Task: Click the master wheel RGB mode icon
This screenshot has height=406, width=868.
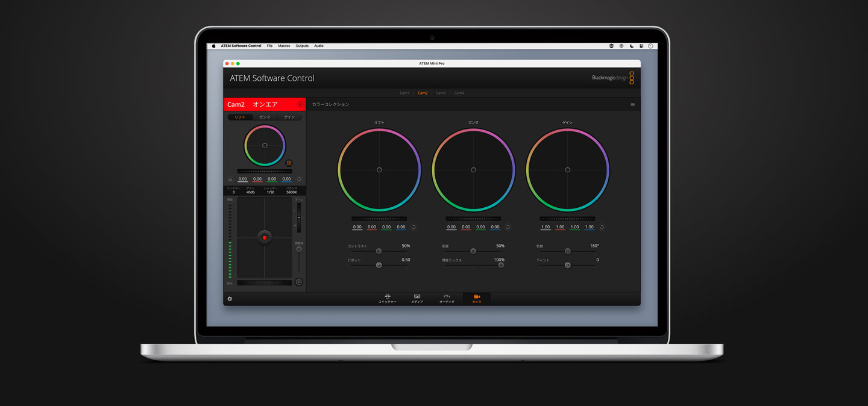Action: 289,163
